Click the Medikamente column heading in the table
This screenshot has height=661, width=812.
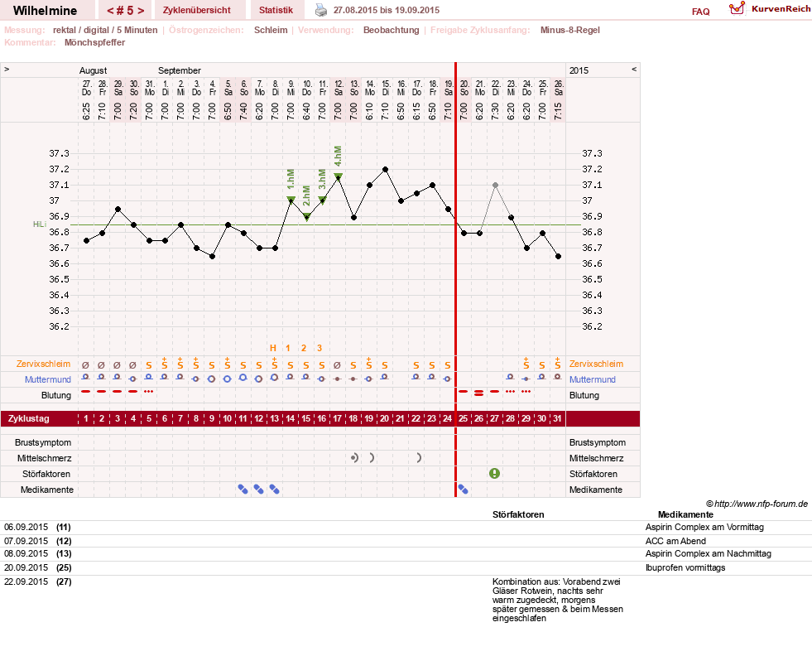(685, 514)
